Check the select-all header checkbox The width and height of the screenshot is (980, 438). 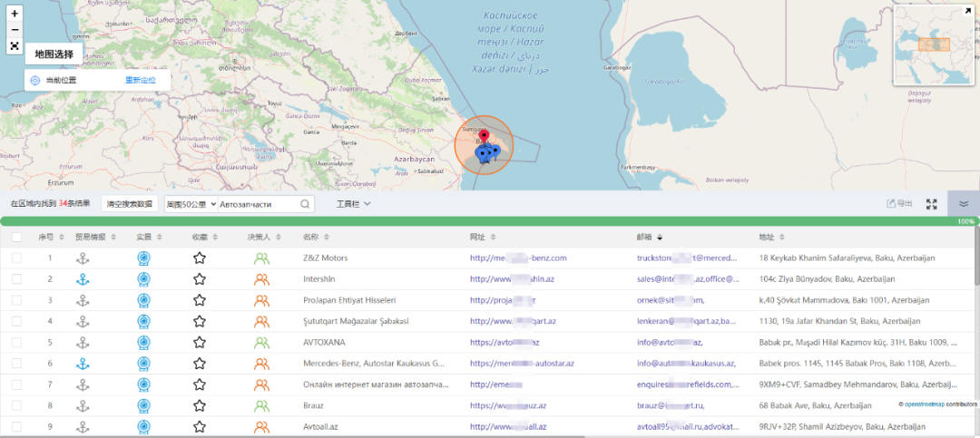coord(17,237)
